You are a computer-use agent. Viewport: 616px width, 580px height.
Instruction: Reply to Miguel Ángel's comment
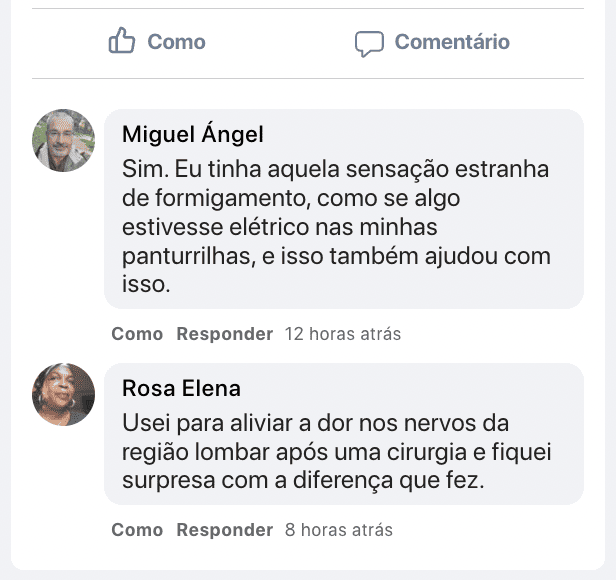224,334
